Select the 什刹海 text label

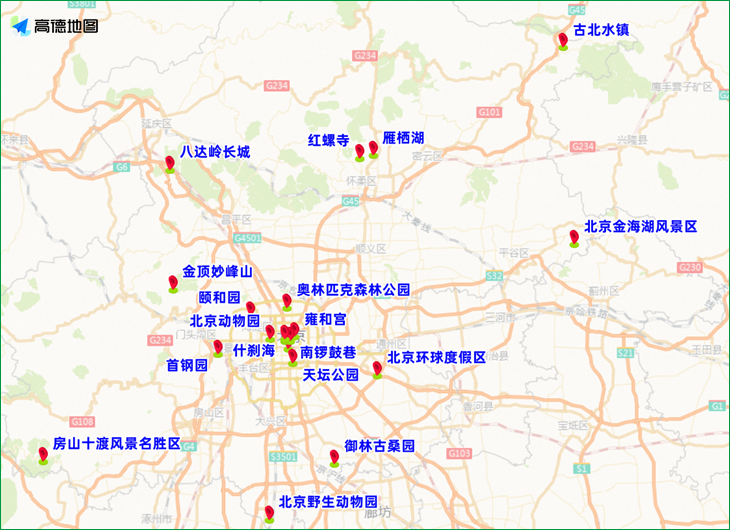tap(253, 350)
